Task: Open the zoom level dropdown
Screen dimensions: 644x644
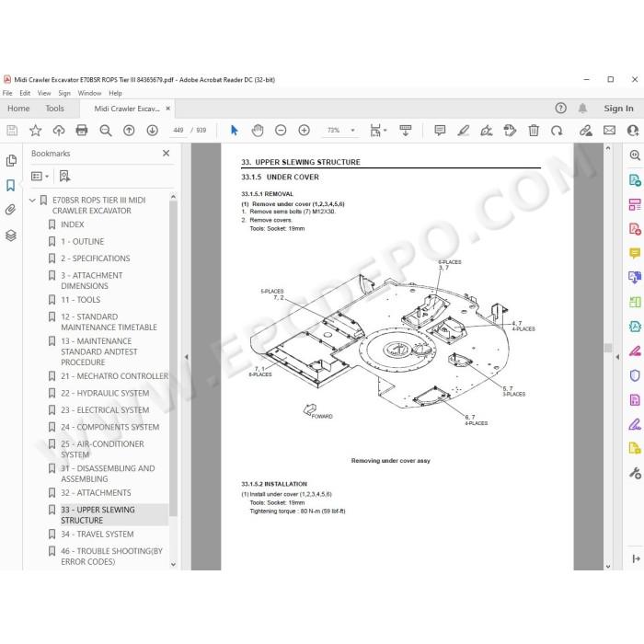Action: coord(352,131)
